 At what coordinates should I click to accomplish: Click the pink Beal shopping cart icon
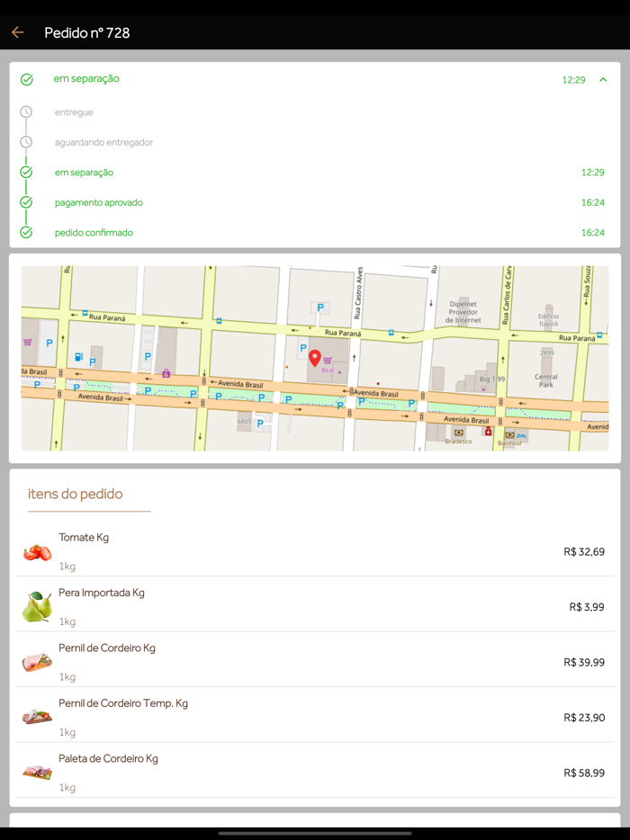pyautogui.click(x=328, y=361)
